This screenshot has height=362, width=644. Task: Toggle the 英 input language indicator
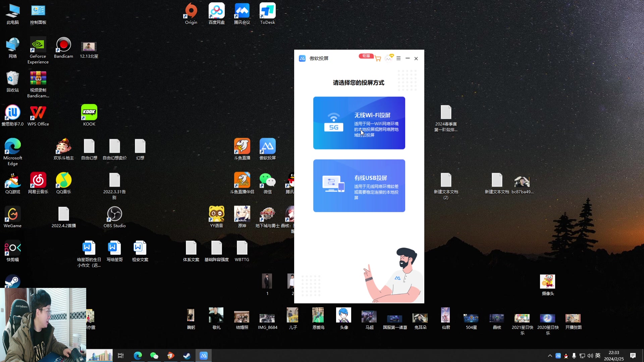pos(598,356)
